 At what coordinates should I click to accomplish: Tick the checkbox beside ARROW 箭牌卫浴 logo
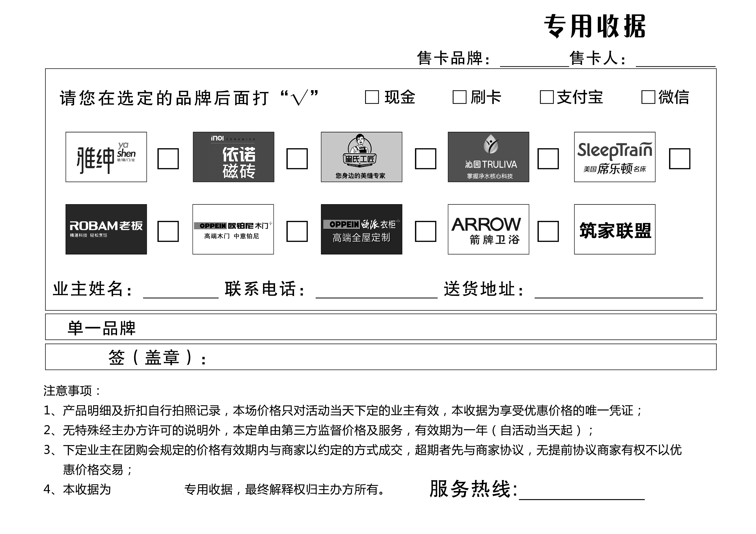pyautogui.click(x=548, y=231)
